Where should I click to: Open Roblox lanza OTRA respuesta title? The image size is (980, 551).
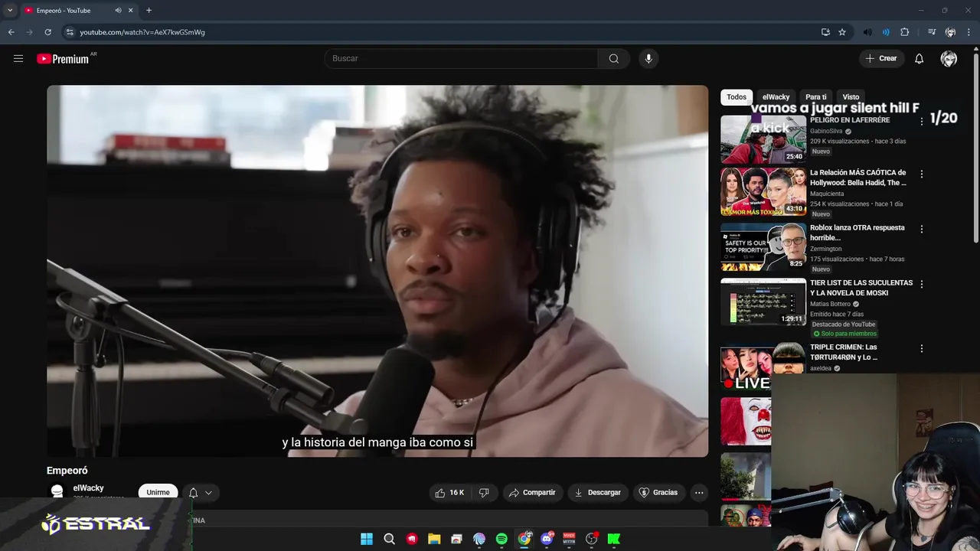[857, 233]
